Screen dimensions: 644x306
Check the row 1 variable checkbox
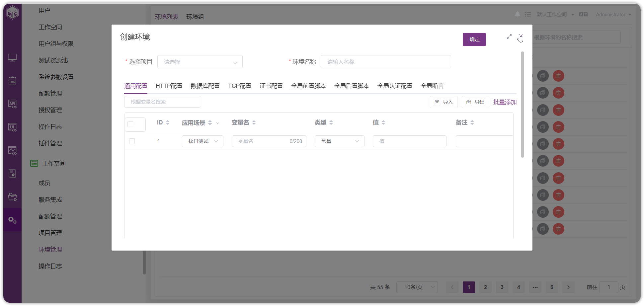132,141
